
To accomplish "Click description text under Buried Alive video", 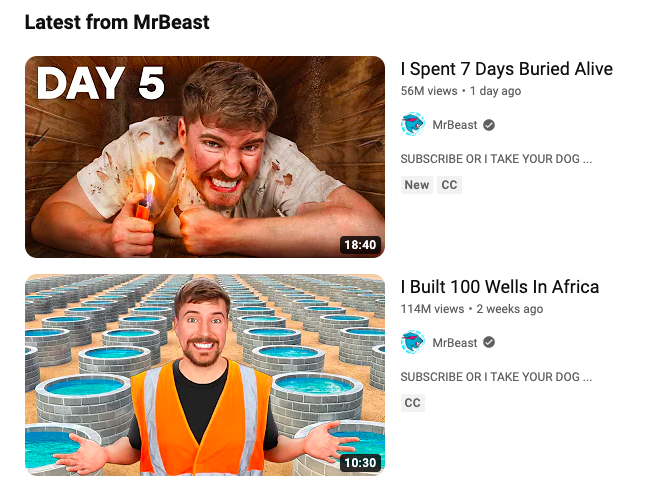I will point(496,159).
